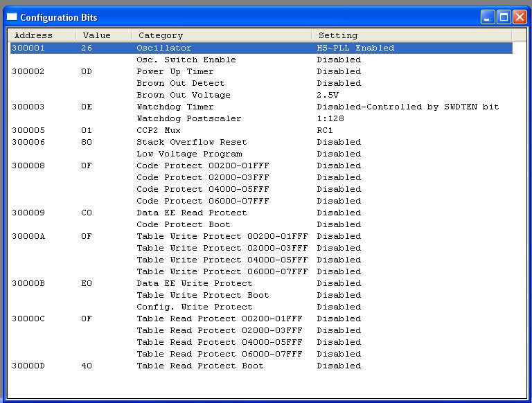Image resolution: width=532 pixels, height=403 pixels.
Task: Click the Config. Write Protect row
Action: [x=194, y=307]
